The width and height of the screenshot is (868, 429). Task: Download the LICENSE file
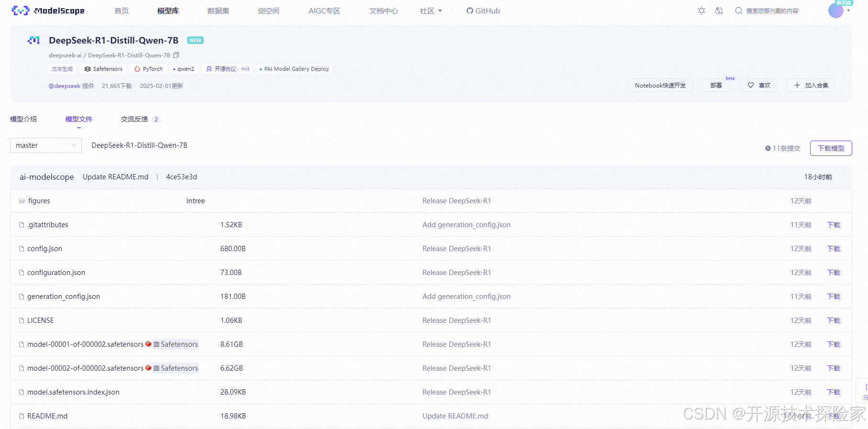pos(834,320)
